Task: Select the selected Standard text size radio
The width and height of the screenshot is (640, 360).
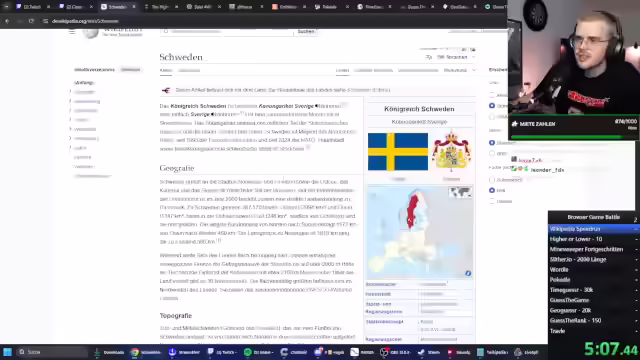Action: 492,106
